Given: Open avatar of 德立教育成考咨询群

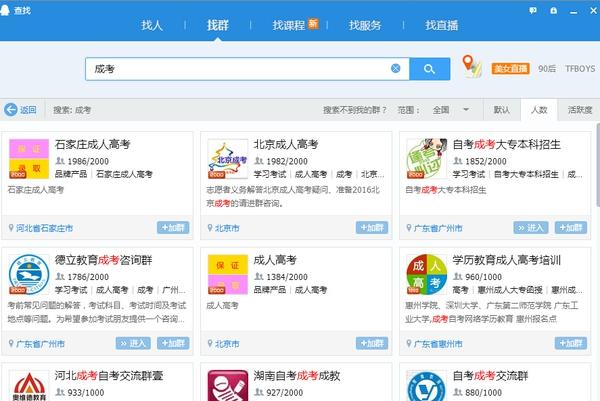Looking at the screenshot, I should point(29,275).
